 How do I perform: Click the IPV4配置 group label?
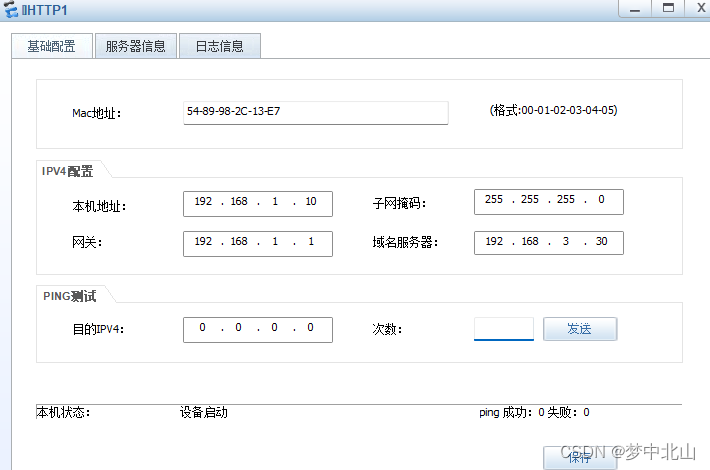click(67, 171)
